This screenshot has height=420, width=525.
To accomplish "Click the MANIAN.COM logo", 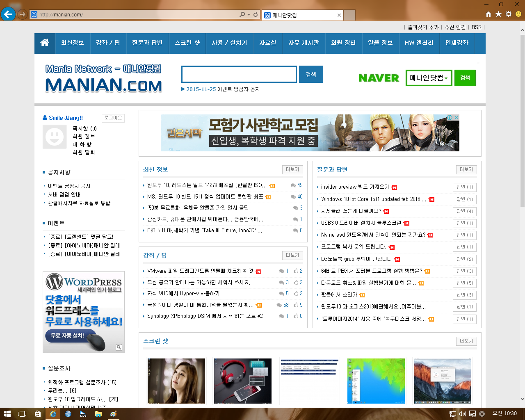I will pyautogui.click(x=103, y=78).
